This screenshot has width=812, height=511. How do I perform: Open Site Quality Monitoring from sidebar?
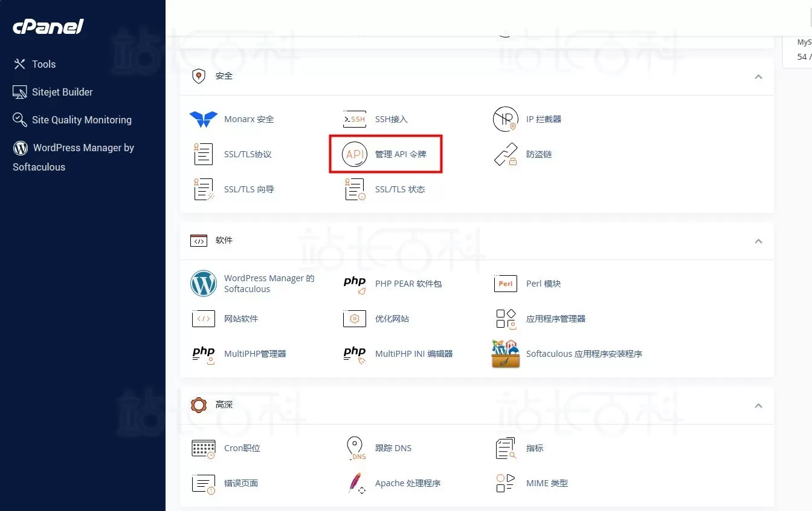pyautogui.click(x=80, y=120)
